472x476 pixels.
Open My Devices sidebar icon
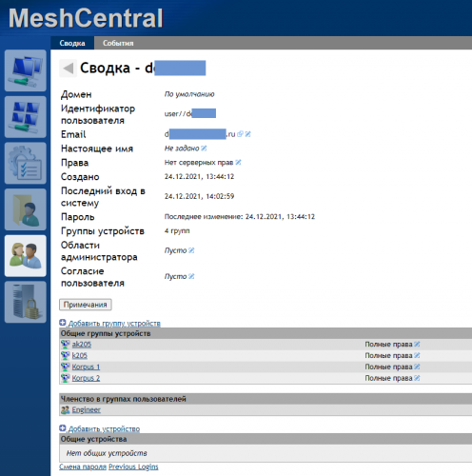(x=26, y=70)
